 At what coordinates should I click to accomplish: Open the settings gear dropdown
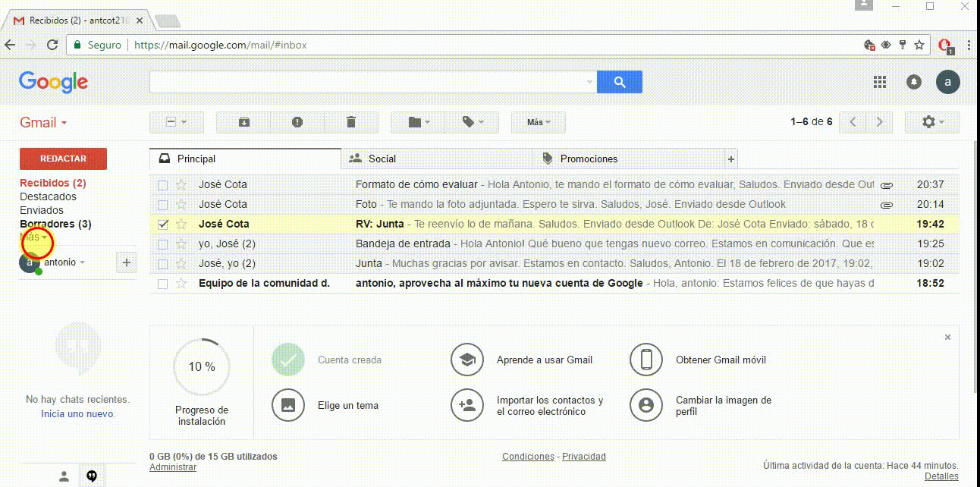pos(932,122)
